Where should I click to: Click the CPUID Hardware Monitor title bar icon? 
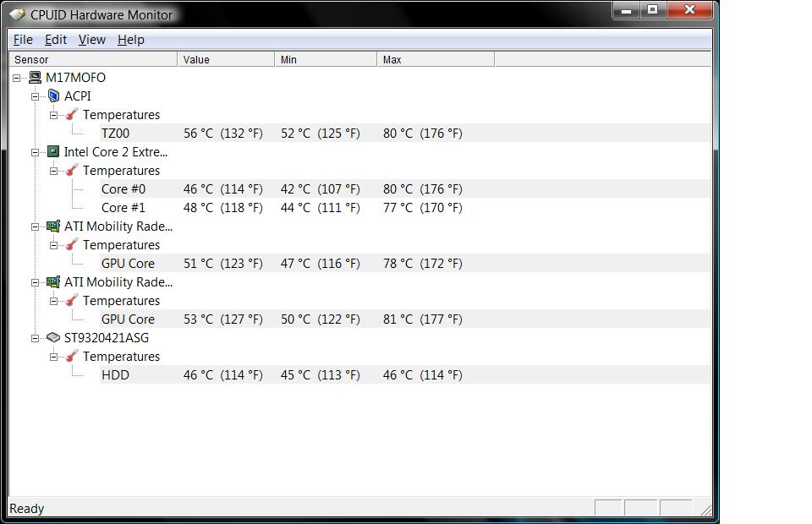pos(17,15)
